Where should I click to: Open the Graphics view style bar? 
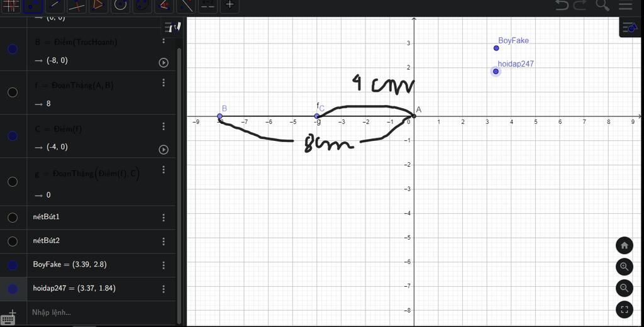coord(630,28)
